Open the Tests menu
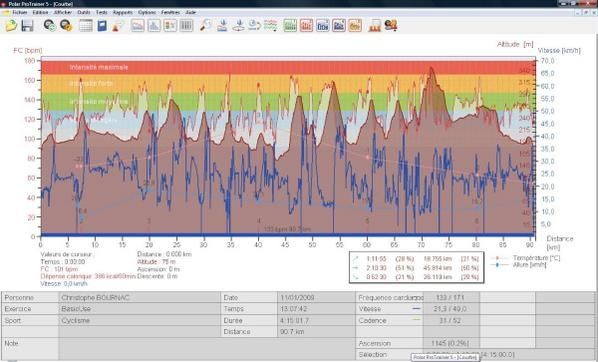Image resolution: width=598 pixels, height=362 pixels. (x=101, y=12)
